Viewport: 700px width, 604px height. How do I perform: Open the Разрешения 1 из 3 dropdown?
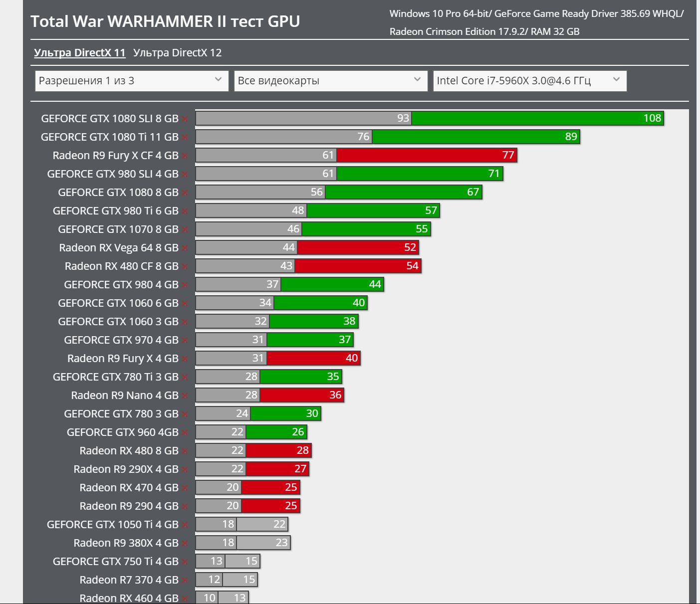pyautogui.click(x=131, y=81)
